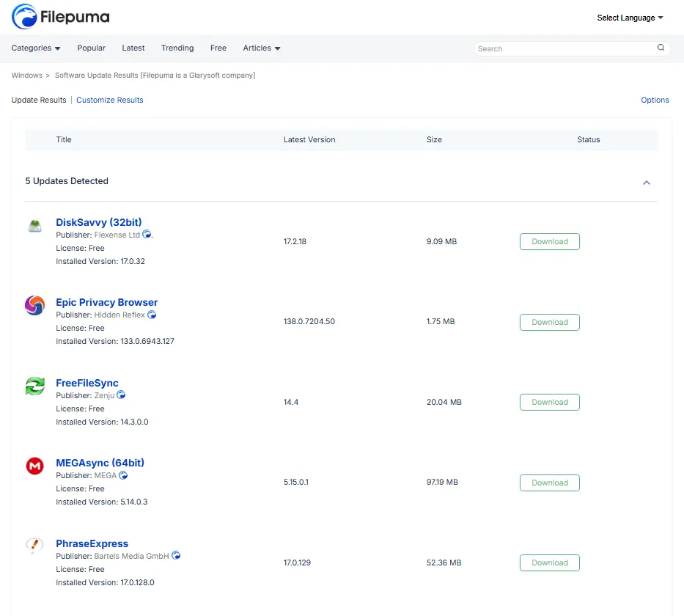684x616 pixels.
Task: Click publisher badge next to Hidden Reflex
Action: (152, 315)
